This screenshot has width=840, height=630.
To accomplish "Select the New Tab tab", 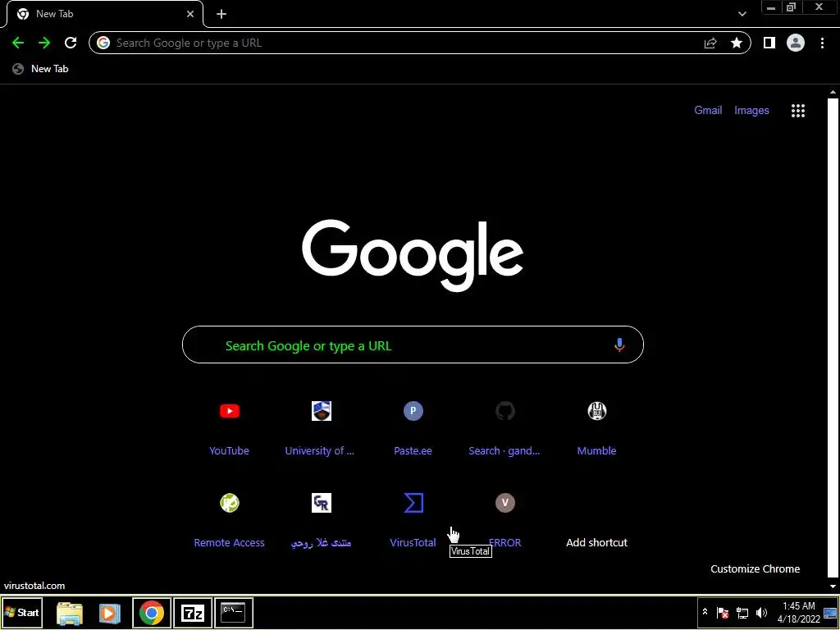I will point(104,14).
